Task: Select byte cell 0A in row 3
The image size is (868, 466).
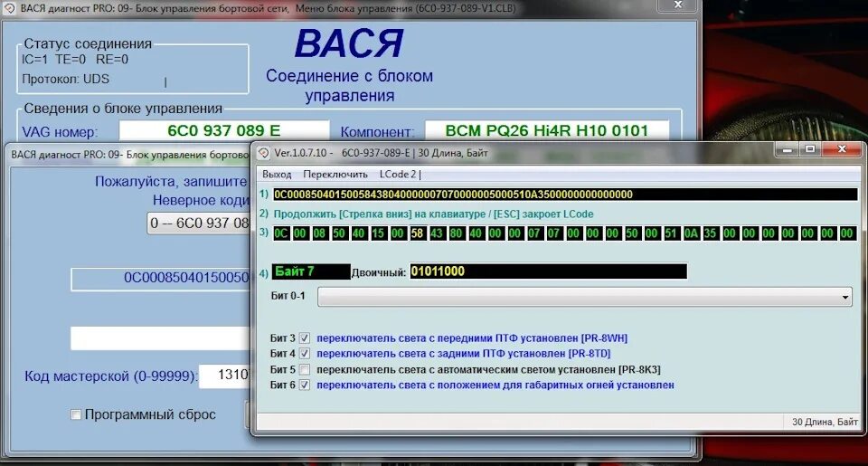Action: (691, 233)
